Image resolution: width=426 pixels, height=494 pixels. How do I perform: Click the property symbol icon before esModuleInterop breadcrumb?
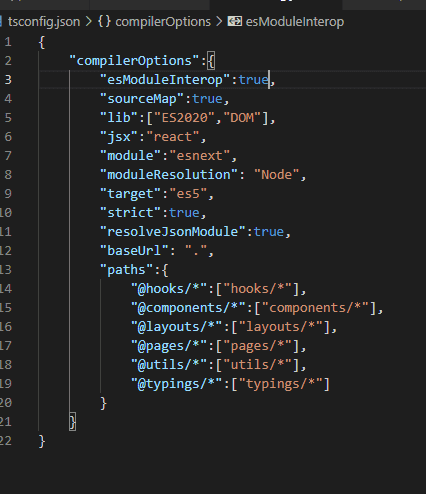[235, 22]
